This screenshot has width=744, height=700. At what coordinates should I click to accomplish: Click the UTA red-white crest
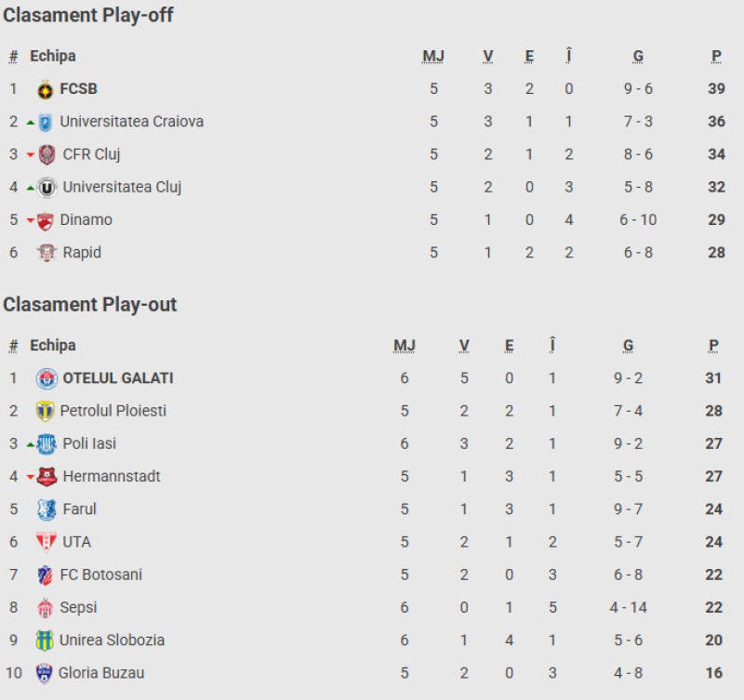pos(46,542)
